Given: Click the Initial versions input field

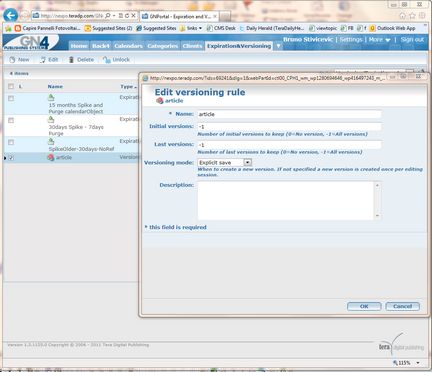Looking at the screenshot, I should (289, 127).
